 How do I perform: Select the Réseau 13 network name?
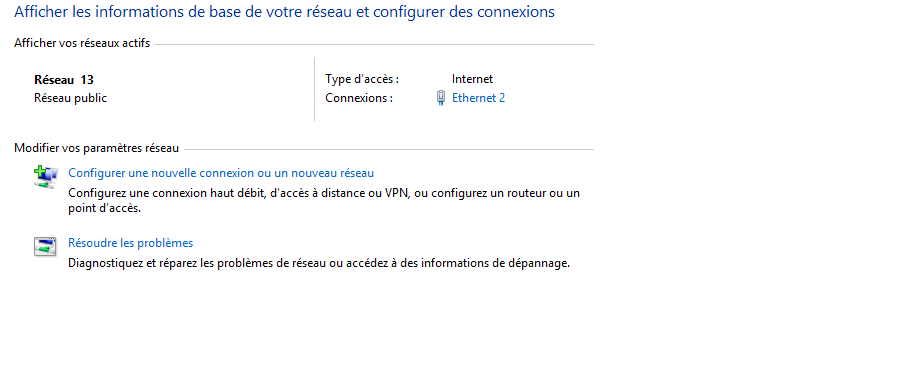click(x=64, y=80)
